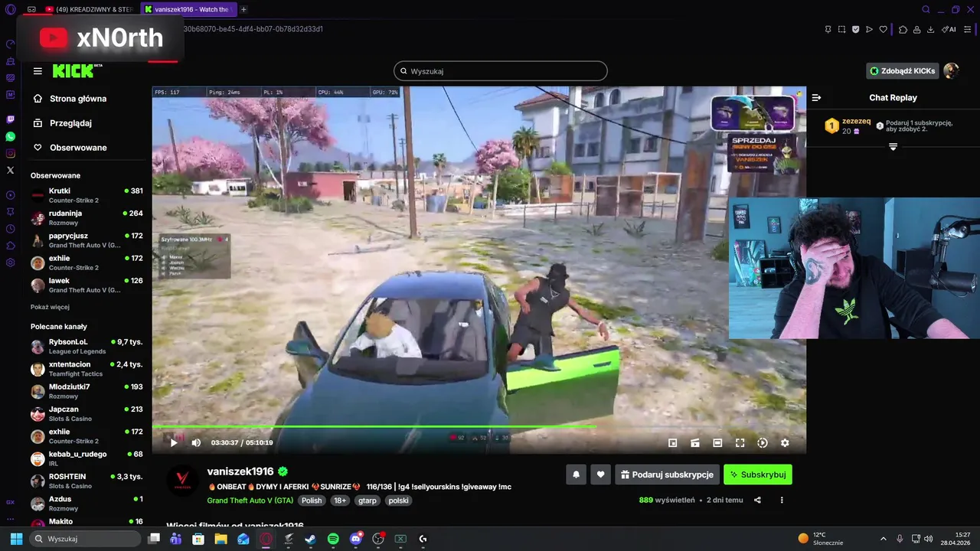The height and width of the screenshot is (551, 980).
Task: Open Opera snapshot tool
Action: pos(841,29)
